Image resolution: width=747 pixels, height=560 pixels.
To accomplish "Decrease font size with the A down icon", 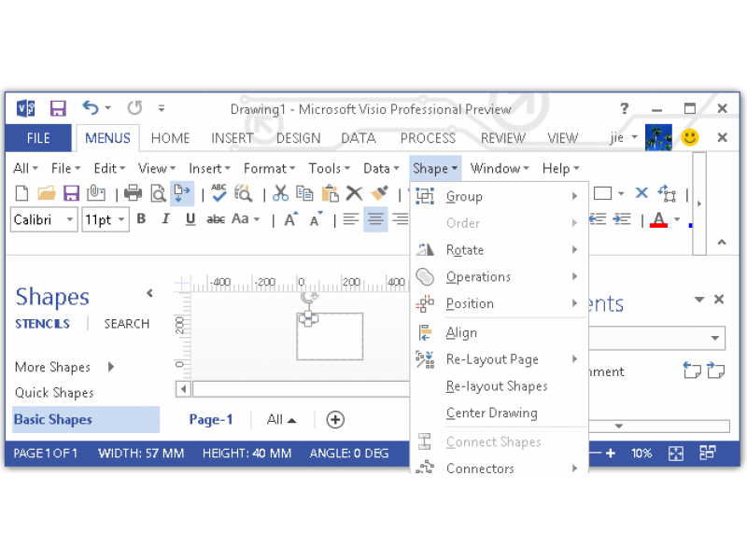I will click(x=316, y=219).
